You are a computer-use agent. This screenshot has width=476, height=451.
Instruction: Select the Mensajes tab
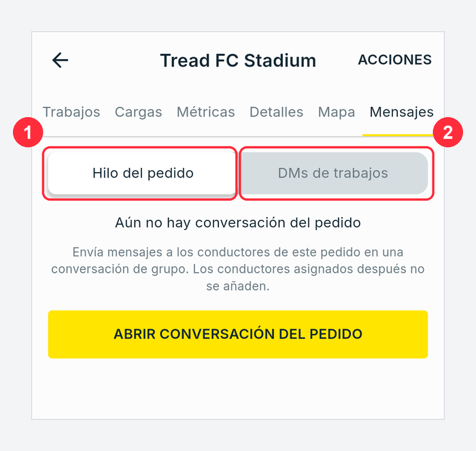tap(401, 112)
